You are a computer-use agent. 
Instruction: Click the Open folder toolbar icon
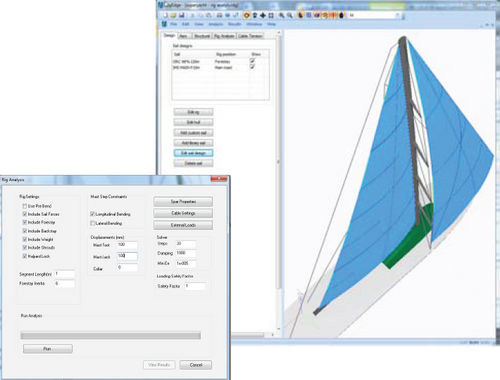(173, 15)
